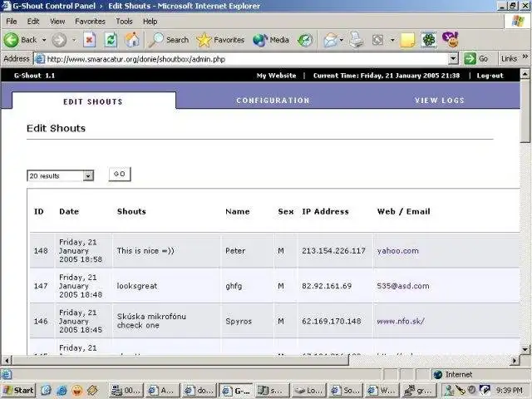Click the shout text 'looksgreat'
The image size is (532, 399).
(x=137, y=286)
